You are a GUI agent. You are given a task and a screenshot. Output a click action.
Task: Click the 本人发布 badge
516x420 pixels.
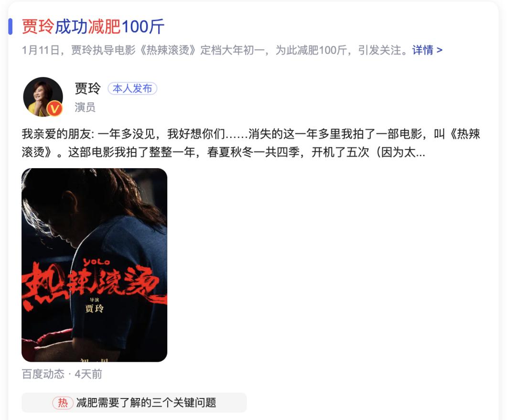click(132, 88)
